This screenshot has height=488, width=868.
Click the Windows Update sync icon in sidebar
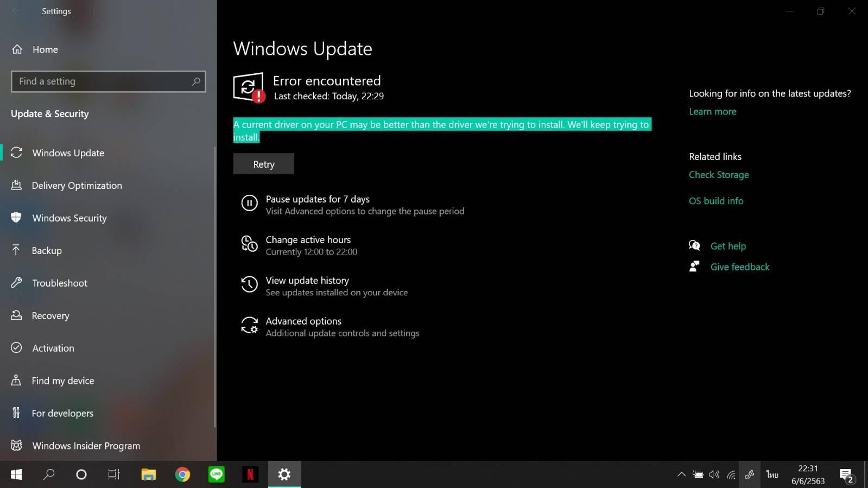[16, 153]
